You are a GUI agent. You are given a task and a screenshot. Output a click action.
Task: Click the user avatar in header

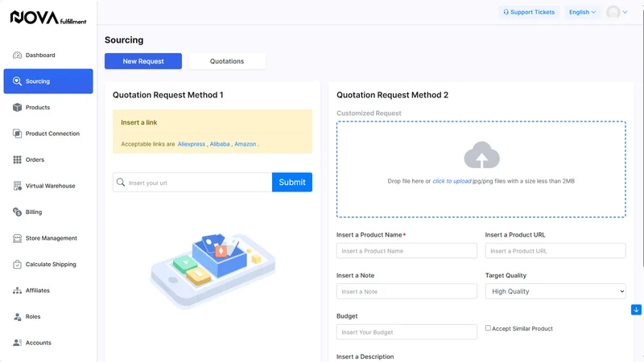[613, 12]
